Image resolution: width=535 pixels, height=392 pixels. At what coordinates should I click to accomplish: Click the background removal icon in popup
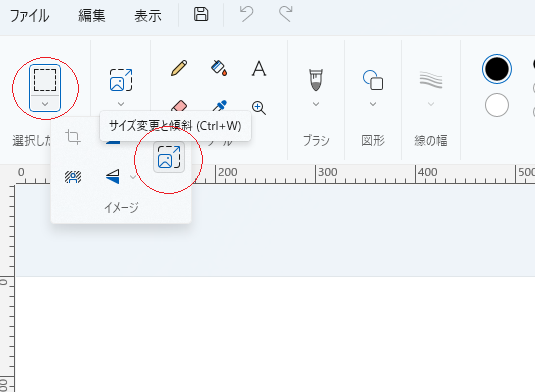tap(73, 177)
